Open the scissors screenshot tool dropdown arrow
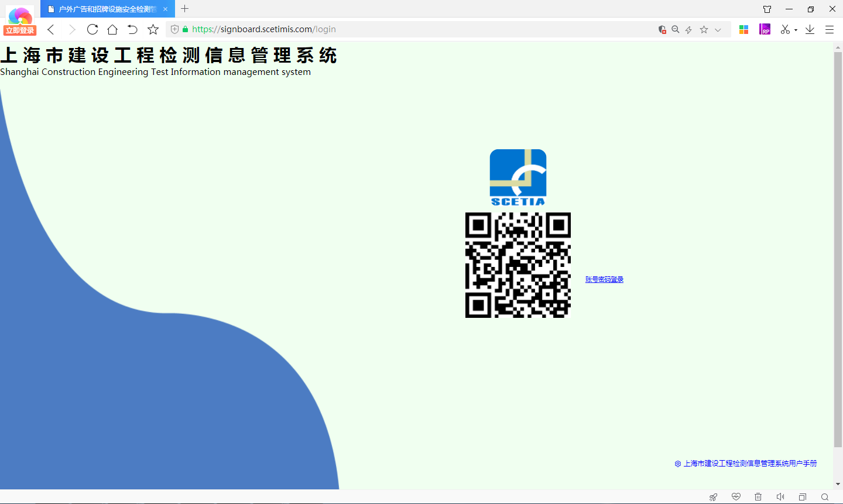The image size is (843, 504). click(x=796, y=30)
